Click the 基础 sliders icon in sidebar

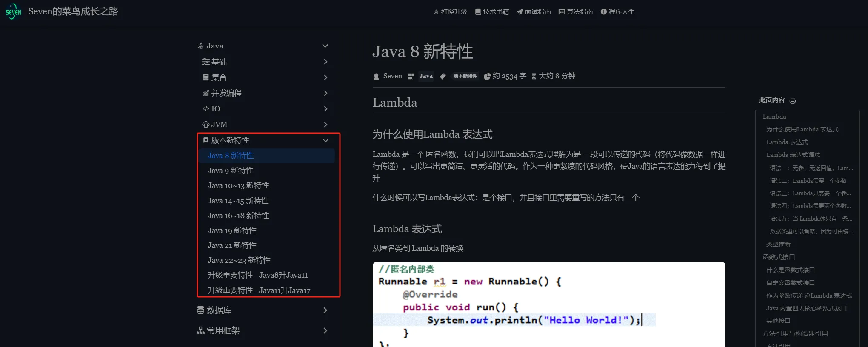tap(206, 62)
